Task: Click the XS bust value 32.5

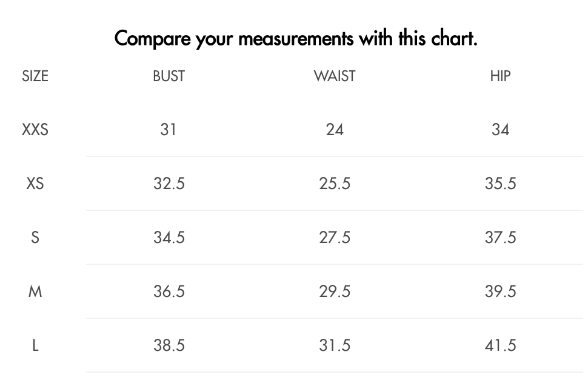Action: point(169,184)
